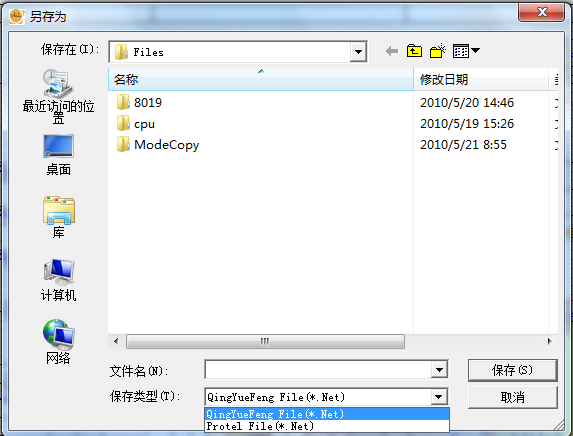Screen dimensions: 573x436
Task: Go back using the left arrow icon
Action: pos(392,51)
